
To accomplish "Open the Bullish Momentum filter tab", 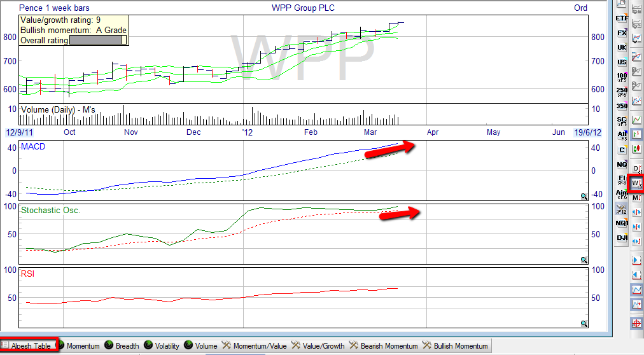I will 455,345.
